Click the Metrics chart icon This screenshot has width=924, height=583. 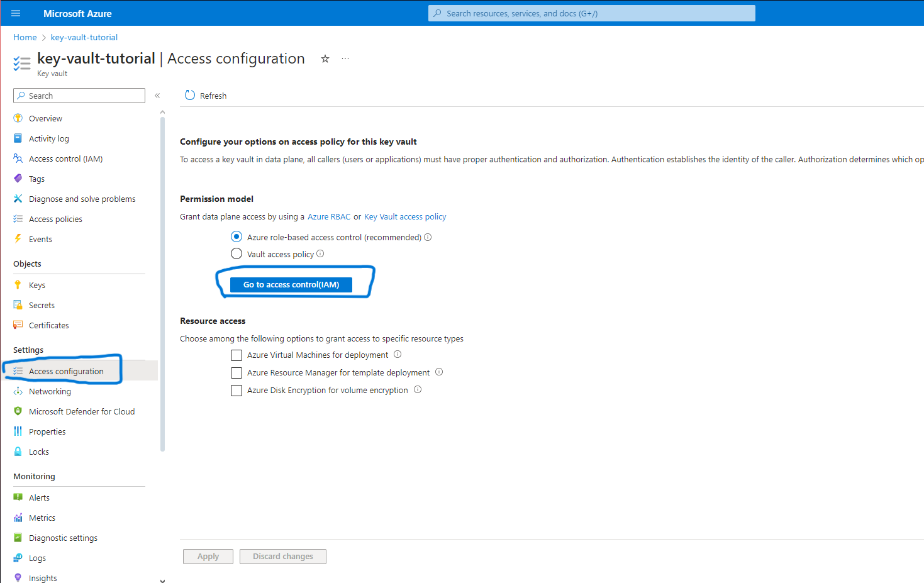(x=18, y=518)
